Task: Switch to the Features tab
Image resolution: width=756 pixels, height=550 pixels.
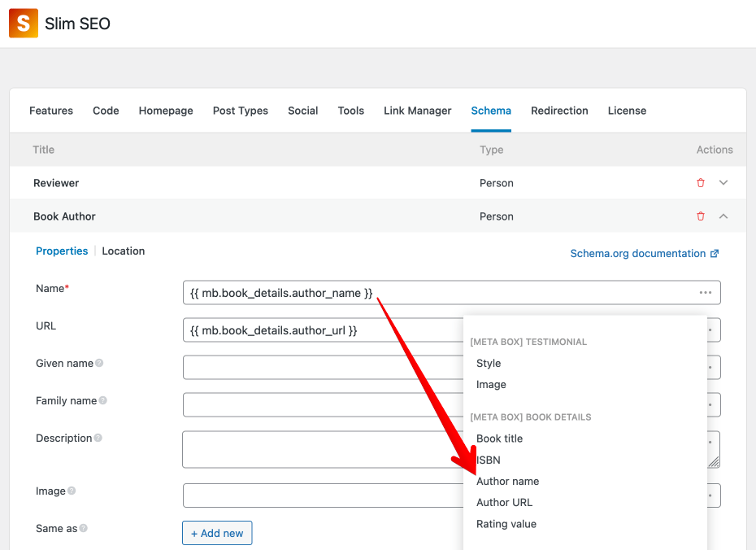Action: point(51,111)
